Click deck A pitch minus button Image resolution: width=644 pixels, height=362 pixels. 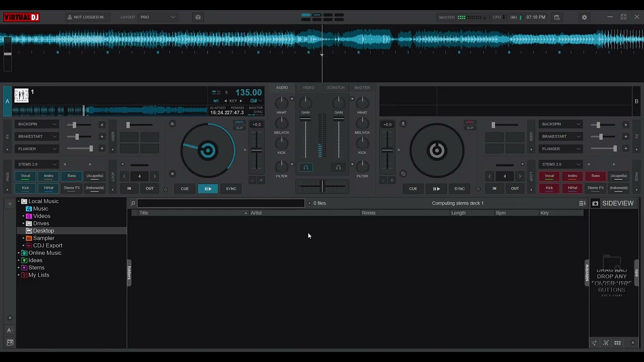tap(253, 180)
